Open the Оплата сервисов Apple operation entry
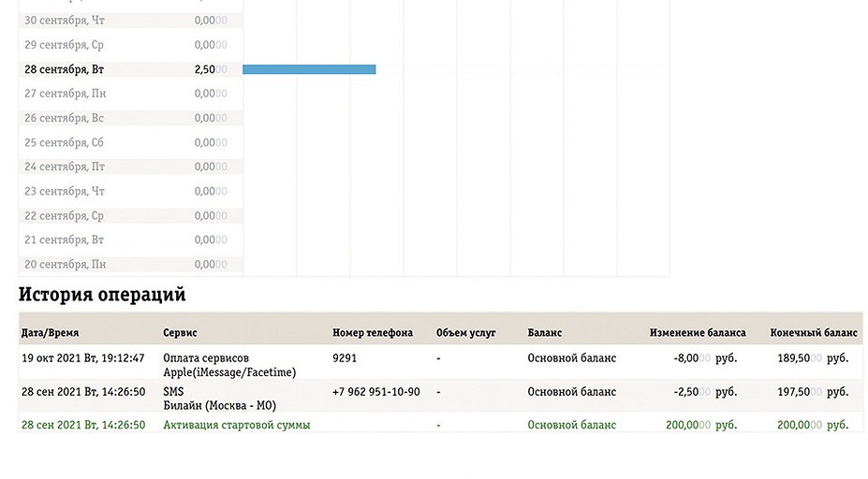The image size is (868, 479). (228, 365)
